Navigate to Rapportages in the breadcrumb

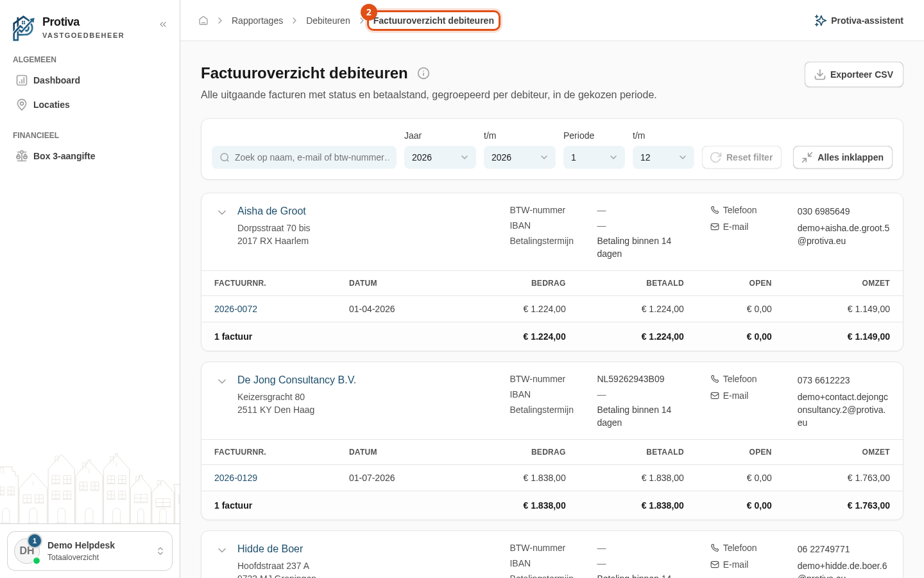point(257,21)
